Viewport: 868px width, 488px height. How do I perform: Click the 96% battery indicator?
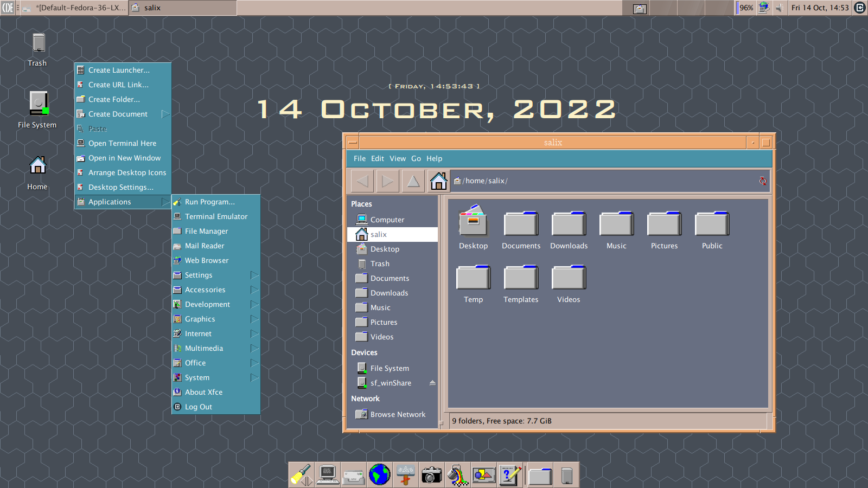click(x=746, y=8)
